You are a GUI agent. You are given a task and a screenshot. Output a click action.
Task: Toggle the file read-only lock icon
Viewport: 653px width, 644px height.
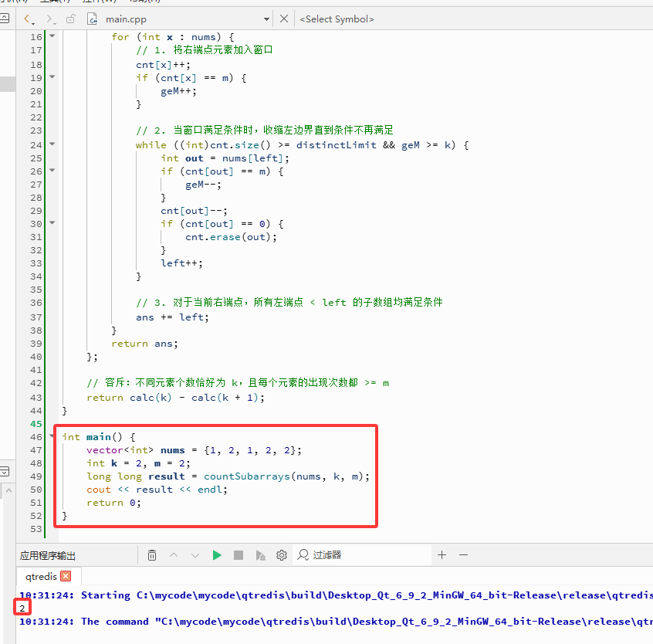(x=71, y=19)
